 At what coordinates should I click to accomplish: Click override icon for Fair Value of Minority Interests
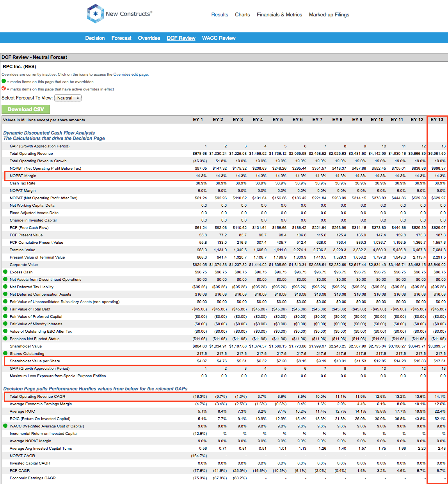pyautogui.click(x=5, y=324)
